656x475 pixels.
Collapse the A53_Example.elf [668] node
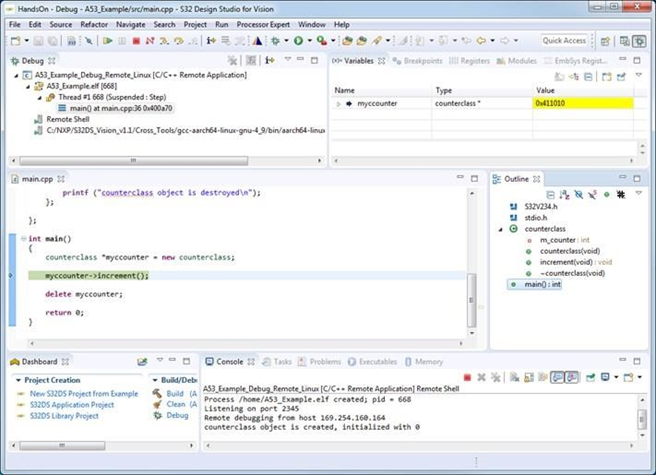[28, 87]
